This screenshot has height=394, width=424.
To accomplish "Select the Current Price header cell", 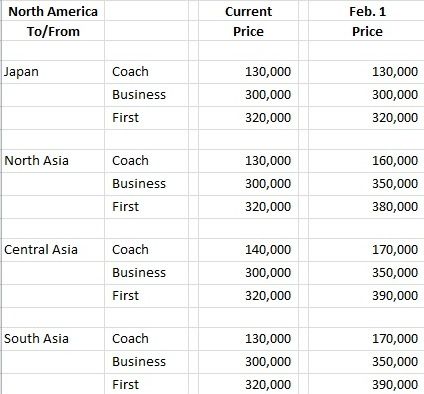I will pyautogui.click(x=248, y=12).
